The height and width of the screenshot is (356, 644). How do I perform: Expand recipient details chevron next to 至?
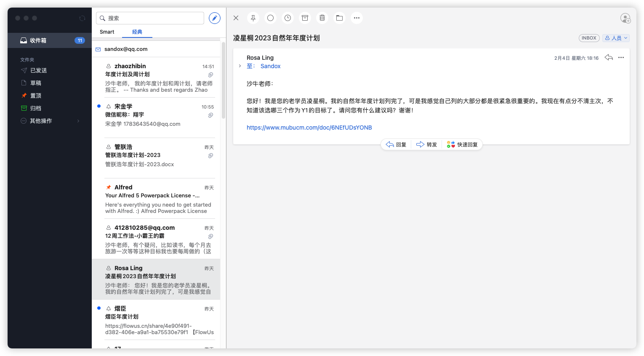240,66
